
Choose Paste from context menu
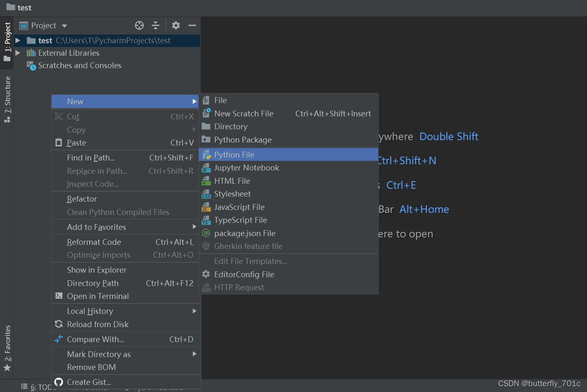[x=125, y=143]
